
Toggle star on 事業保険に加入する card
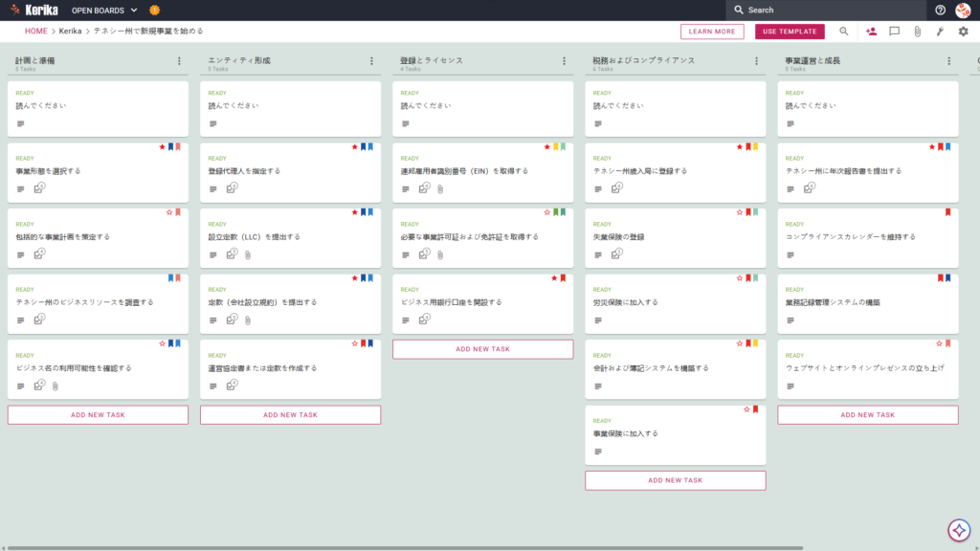click(746, 409)
